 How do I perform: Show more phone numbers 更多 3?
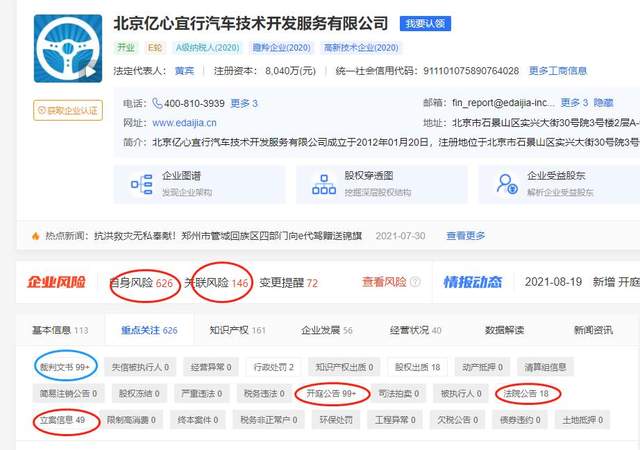tap(244, 103)
